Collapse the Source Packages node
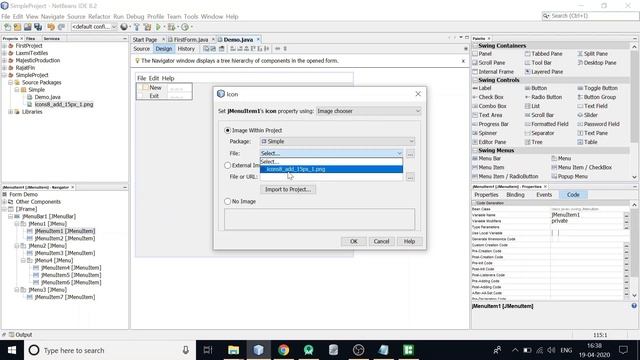The width and height of the screenshot is (640, 360). point(11,82)
